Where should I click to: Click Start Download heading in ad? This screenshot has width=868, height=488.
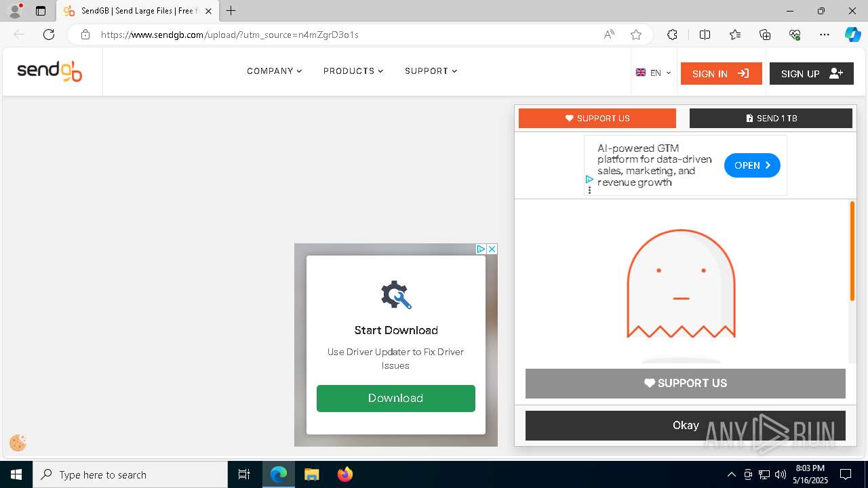pyautogui.click(x=396, y=330)
